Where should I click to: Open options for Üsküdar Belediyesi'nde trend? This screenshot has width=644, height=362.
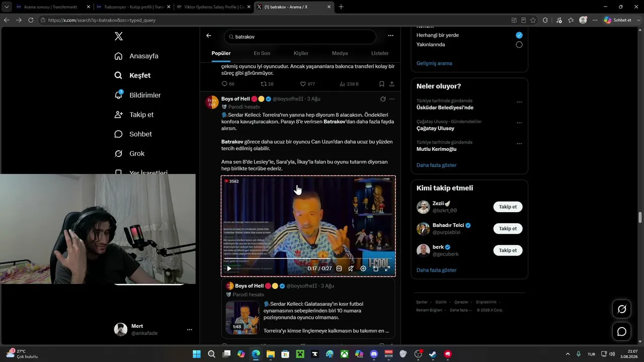click(x=519, y=102)
